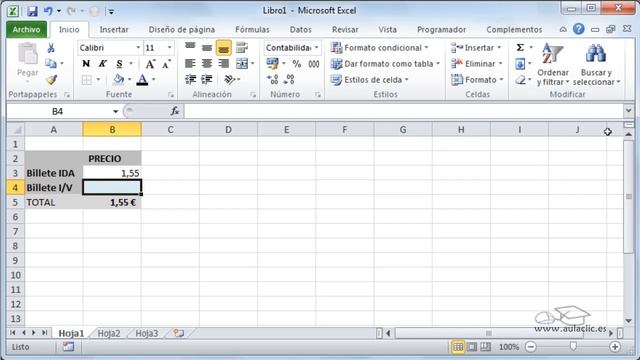The height and width of the screenshot is (360, 640).
Task: Select cell B3 containing 1,55
Action: click(x=112, y=173)
